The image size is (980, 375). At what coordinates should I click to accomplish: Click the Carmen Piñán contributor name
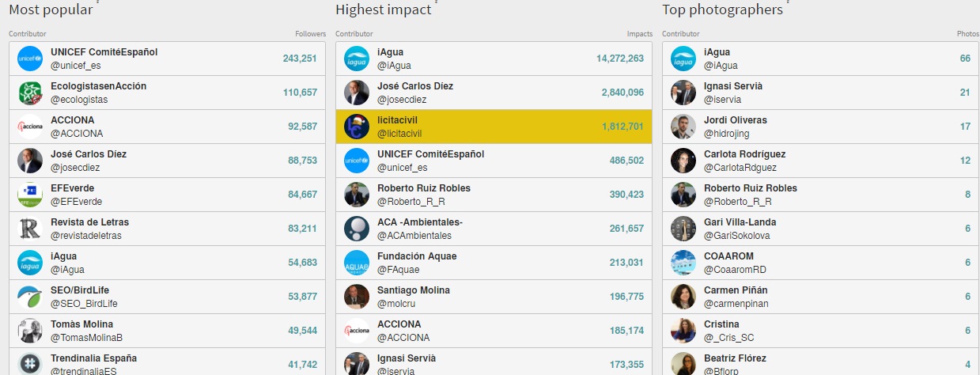click(736, 290)
